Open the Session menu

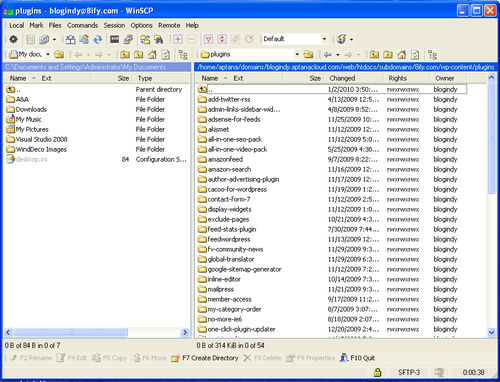pos(114,25)
